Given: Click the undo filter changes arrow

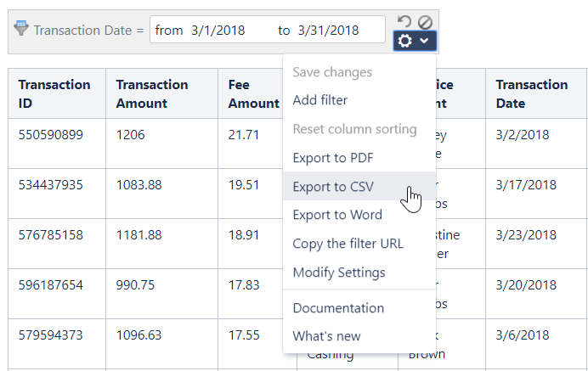Looking at the screenshot, I should 404,22.
